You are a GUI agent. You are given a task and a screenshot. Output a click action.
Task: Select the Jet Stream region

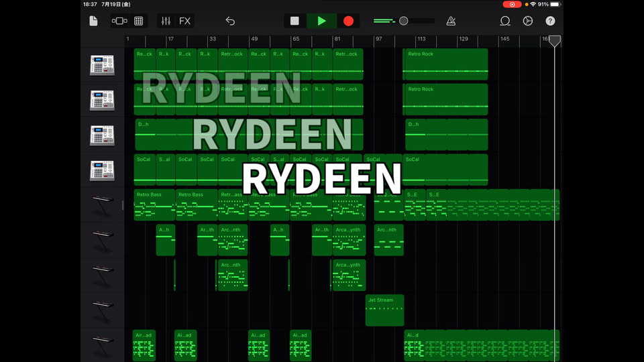(x=384, y=310)
